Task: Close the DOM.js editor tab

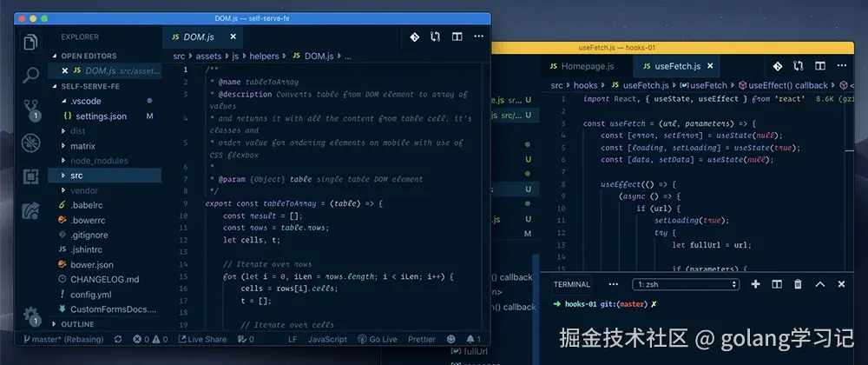Action: 233,37
